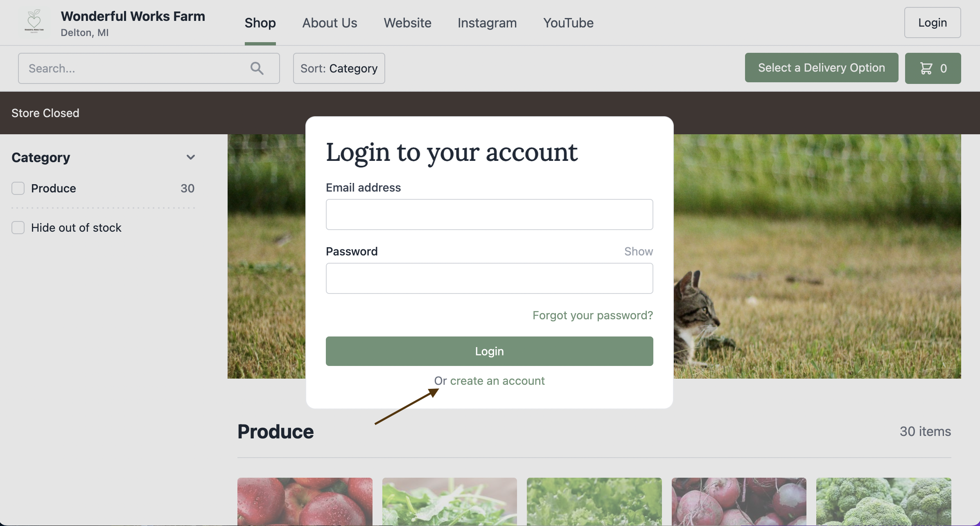
Task: Open the Sort: Category dropdown
Action: coord(339,68)
